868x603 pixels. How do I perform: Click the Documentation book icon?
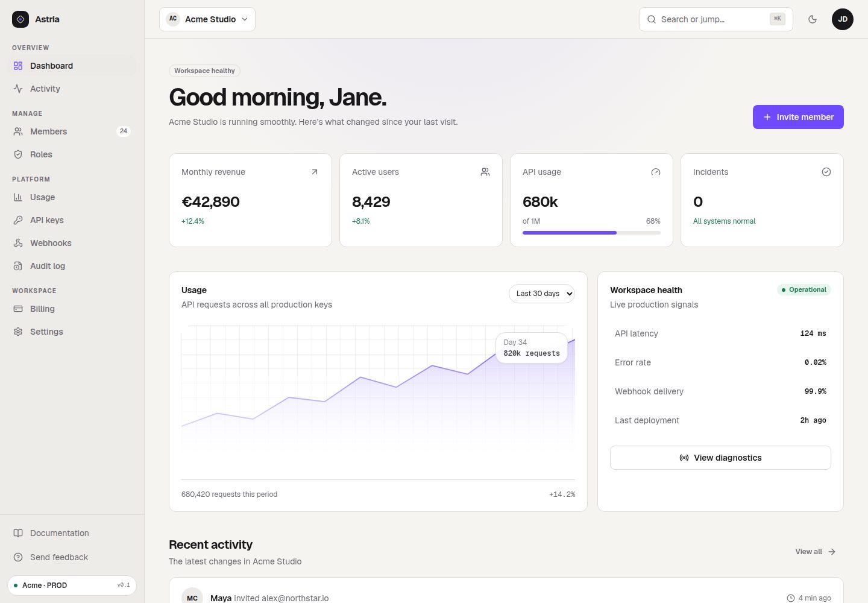(x=18, y=533)
